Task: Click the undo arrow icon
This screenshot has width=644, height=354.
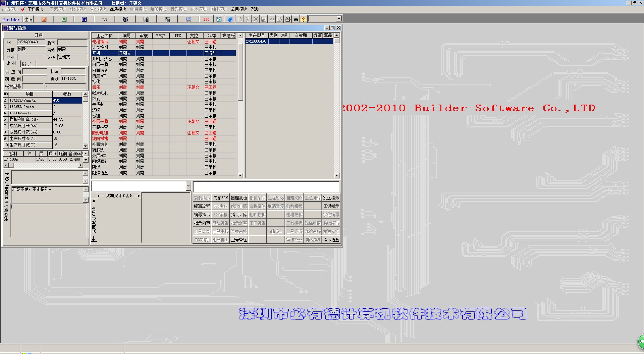Action: [x=272, y=19]
